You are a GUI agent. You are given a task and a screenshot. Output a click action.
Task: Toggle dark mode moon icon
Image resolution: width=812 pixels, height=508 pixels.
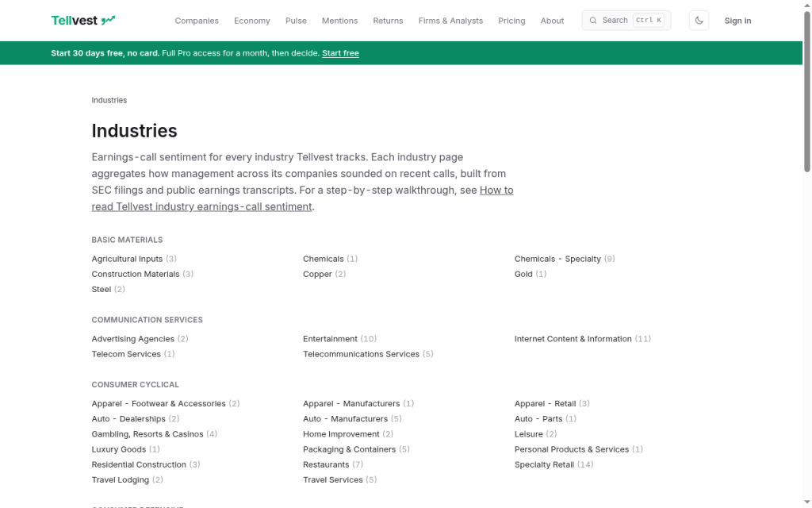[x=699, y=21]
